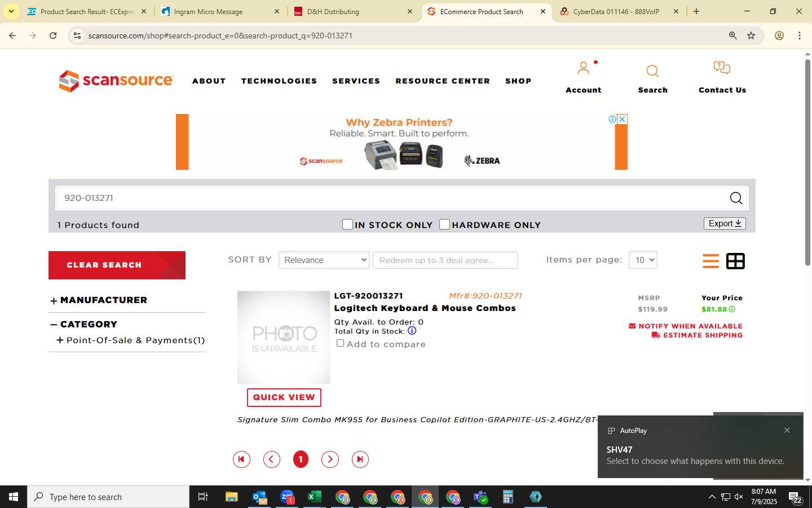
Task: Open Items per page dropdown
Action: click(x=643, y=260)
